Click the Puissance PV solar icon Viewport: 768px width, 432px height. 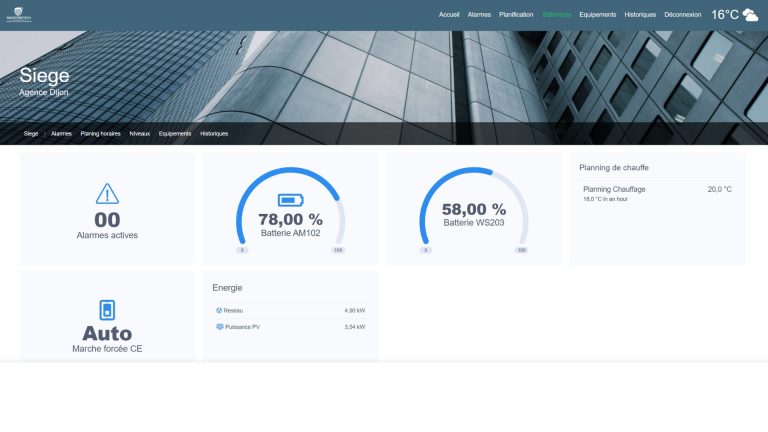(x=219, y=327)
